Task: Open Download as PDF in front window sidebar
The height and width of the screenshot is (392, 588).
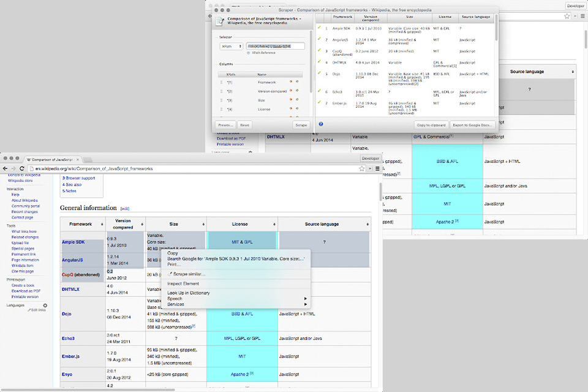Action: coord(26,291)
